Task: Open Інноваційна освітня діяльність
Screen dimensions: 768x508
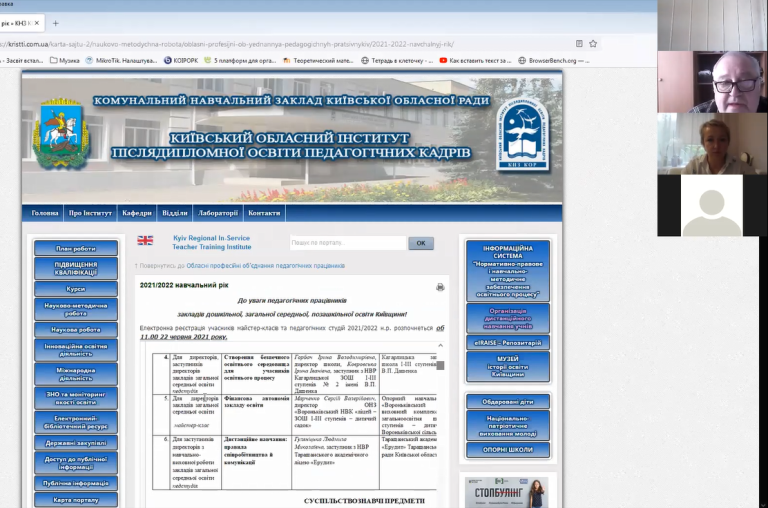Action: pos(76,350)
